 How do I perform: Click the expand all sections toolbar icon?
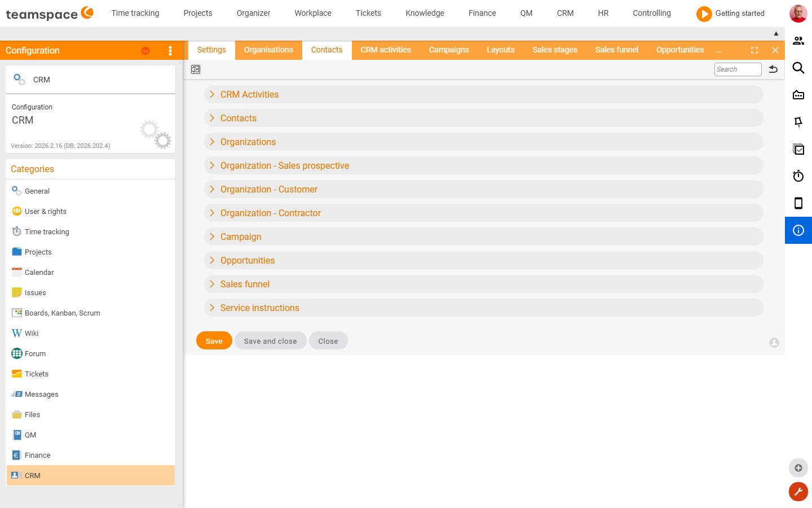[196, 69]
